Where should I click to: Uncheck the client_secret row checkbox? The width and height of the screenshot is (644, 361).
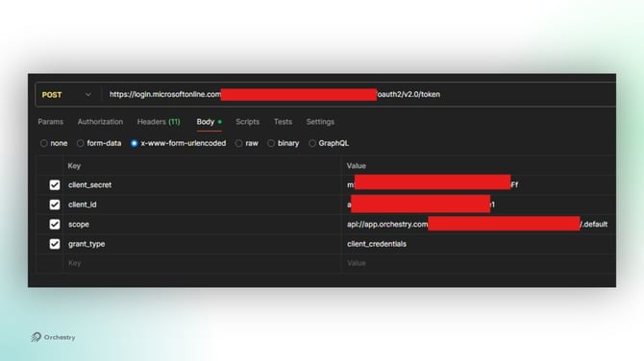[x=55, y=185]
